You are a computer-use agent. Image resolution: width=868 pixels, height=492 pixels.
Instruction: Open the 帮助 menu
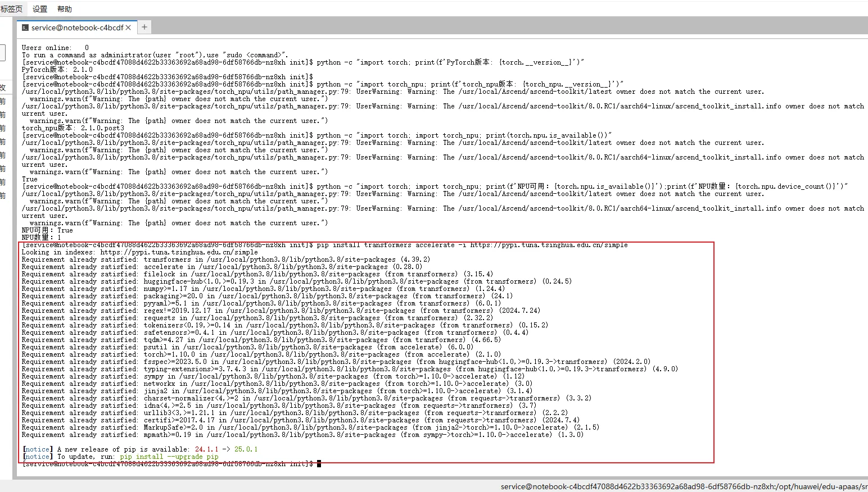[65, 9]
